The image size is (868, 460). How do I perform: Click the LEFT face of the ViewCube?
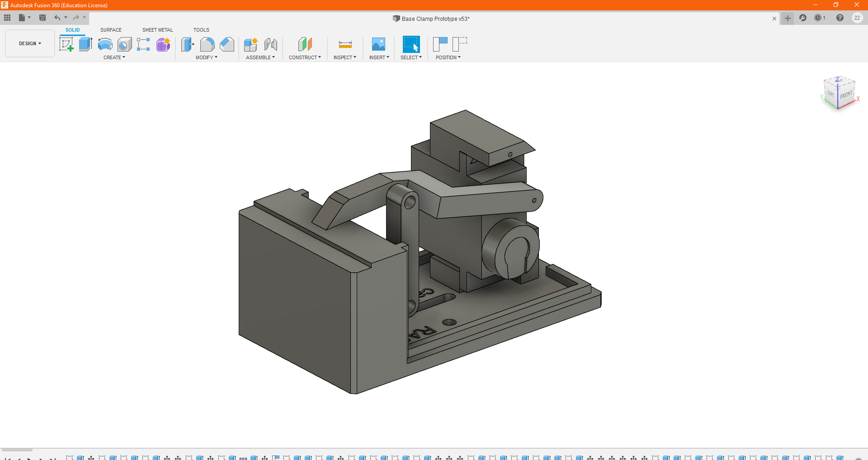point(830,94)
